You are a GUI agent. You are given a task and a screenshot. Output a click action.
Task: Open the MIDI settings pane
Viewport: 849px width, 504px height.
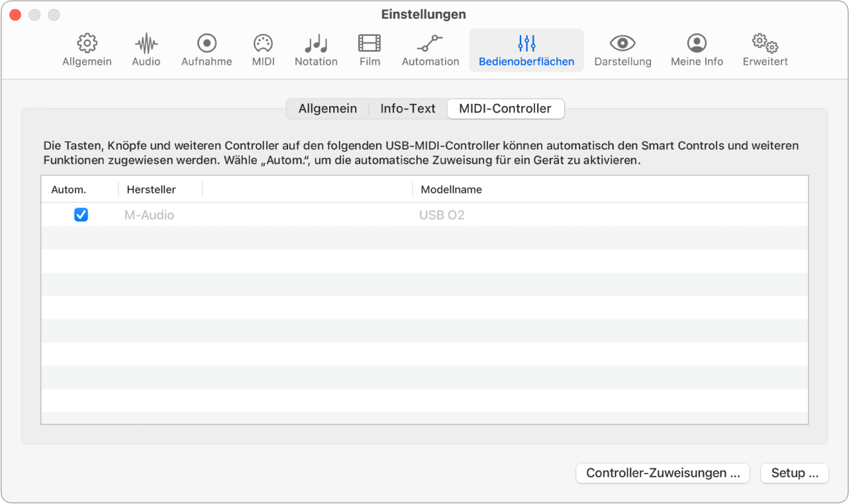263,50
